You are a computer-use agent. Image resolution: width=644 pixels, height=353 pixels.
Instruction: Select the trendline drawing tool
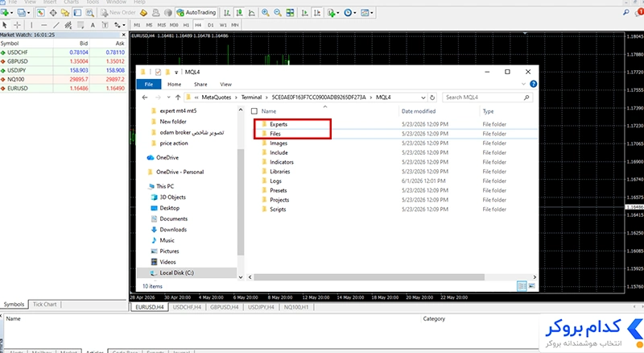[x=56, y=25]
